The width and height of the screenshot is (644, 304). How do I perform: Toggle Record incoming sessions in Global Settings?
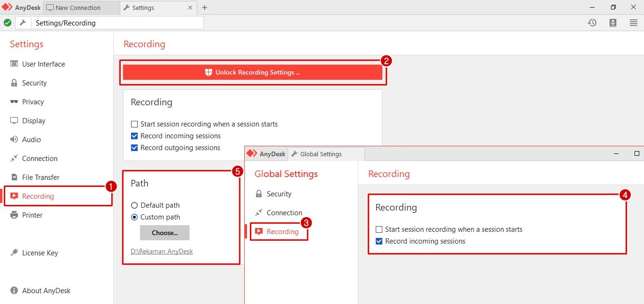[x=379, y=241]
